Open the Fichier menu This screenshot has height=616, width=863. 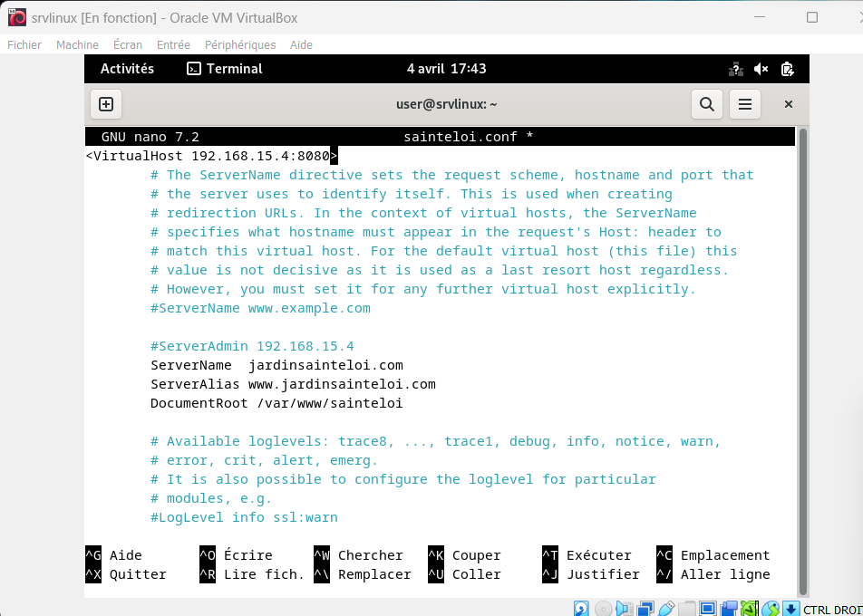point(24,44)
